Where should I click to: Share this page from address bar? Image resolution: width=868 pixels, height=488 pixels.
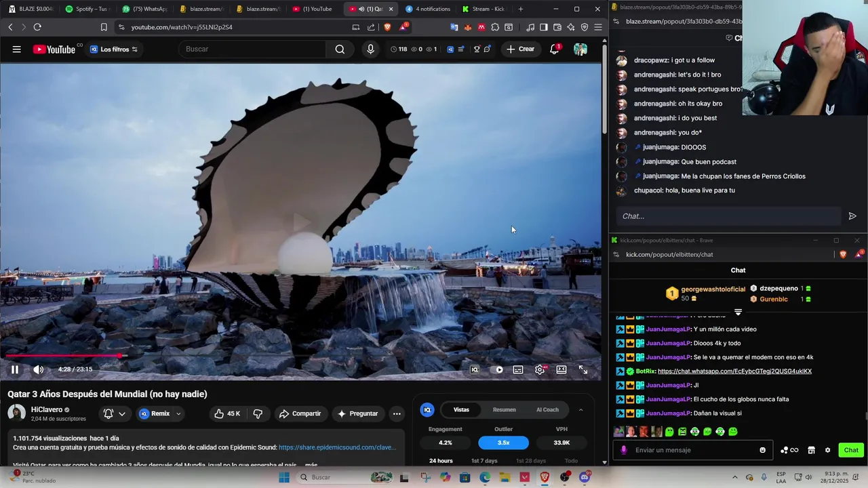click(371, 27)
